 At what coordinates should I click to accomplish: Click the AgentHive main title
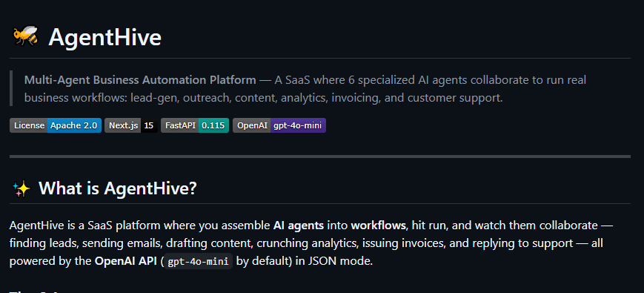pos(104,37)
